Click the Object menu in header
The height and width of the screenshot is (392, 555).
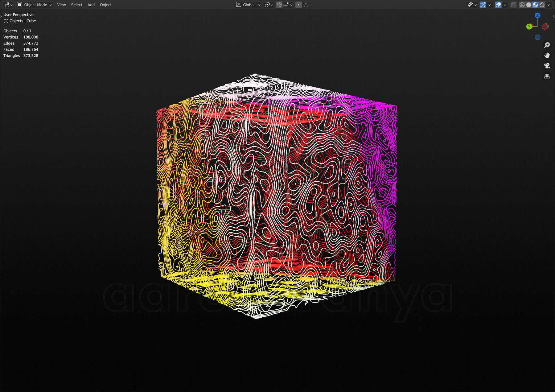point(105,5)
